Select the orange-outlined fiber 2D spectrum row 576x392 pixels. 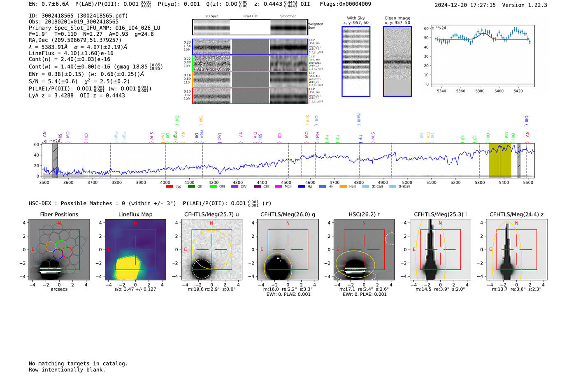pyautogui.click(x=250, y=79)
